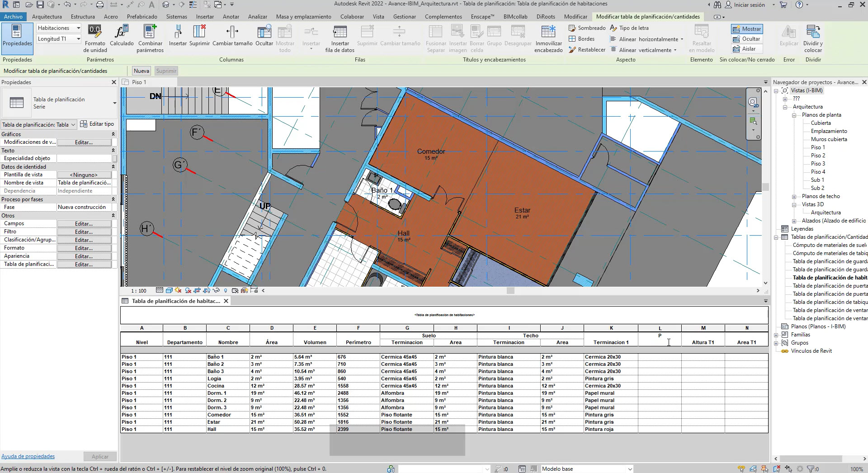Toggle the reveal hidden elements lightbulb

coord(226,291)
